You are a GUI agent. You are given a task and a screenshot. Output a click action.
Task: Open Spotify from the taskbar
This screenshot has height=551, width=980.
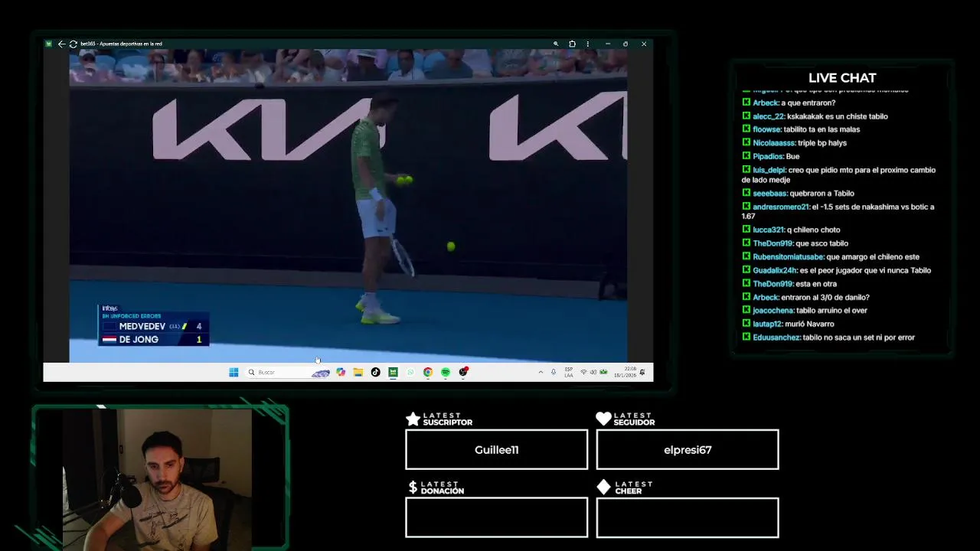click(446, 372)
